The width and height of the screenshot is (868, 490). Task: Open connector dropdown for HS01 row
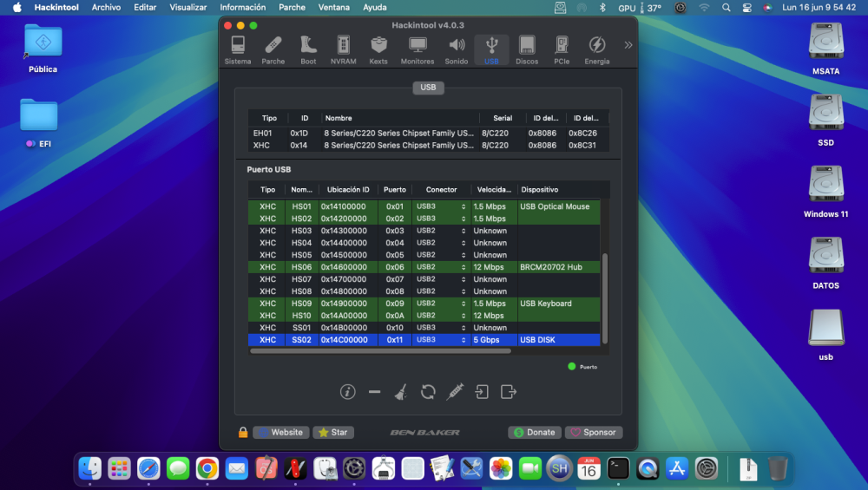(x=441, y=206)
